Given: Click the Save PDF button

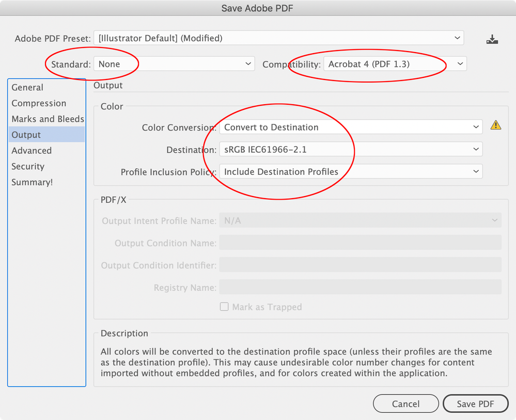Looking at the screenshot, I should tap(476, 403).
